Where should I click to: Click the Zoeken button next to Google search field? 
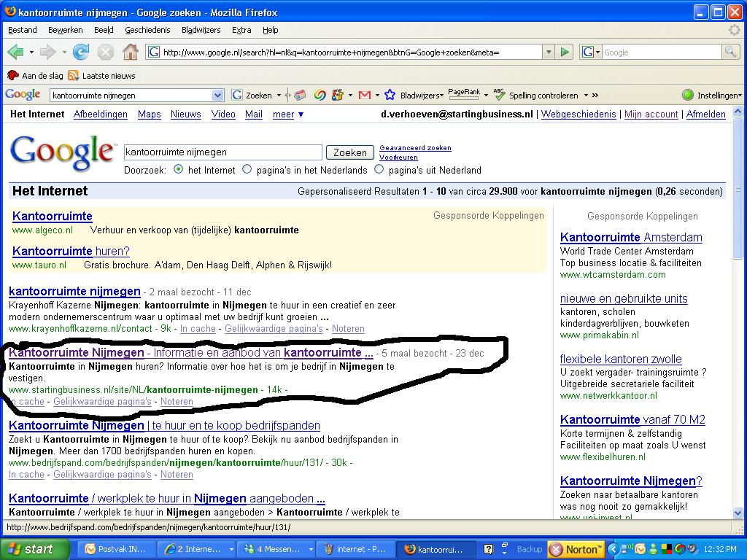click(349, 152)
